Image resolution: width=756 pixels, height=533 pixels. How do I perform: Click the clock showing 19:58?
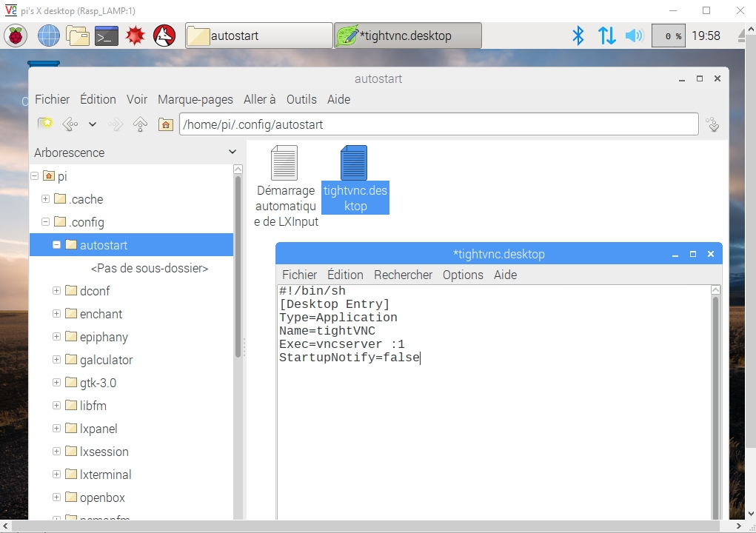click(706, 36)
